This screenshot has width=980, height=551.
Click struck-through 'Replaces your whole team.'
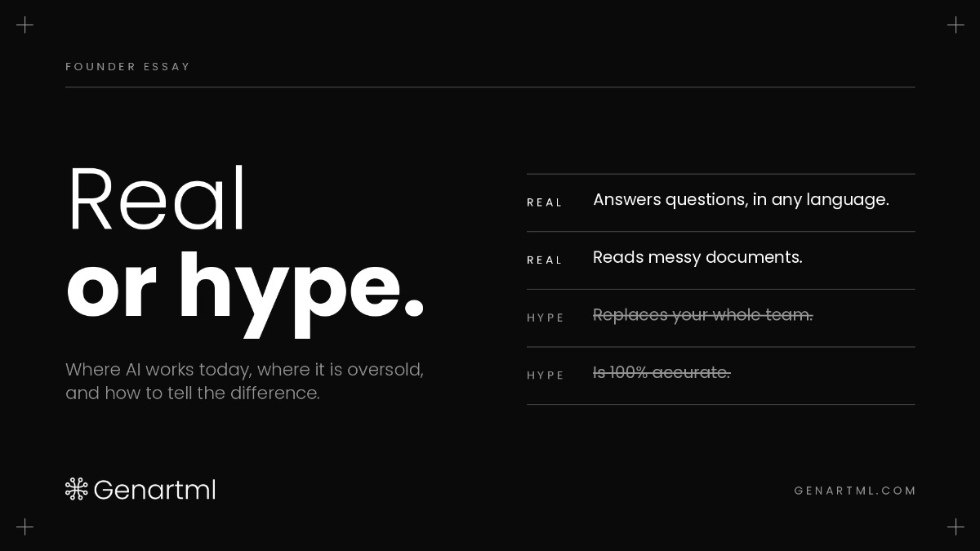(x=703, y=315)
